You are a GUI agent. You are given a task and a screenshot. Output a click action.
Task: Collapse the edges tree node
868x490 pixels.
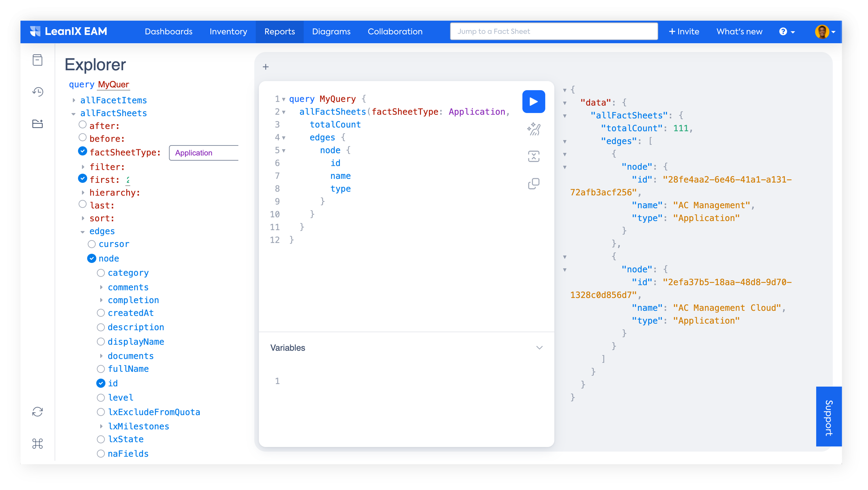pyautogui.click(x=83, y=232)
